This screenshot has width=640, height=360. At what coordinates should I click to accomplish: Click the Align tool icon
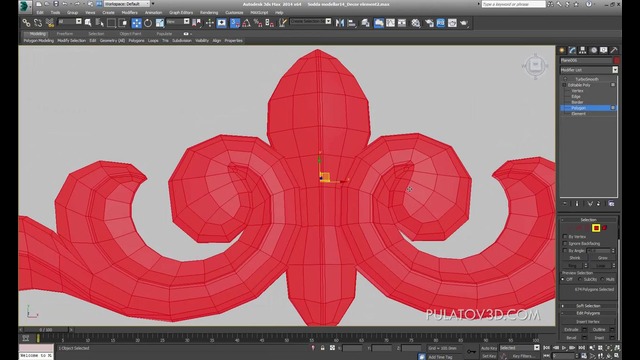tap(351, 23)
